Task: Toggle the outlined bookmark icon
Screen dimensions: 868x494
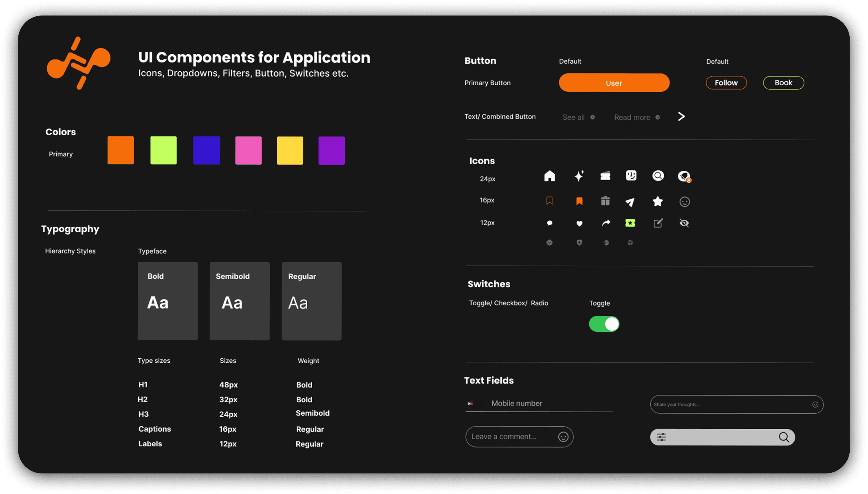Action: click(x=549, y=201)
